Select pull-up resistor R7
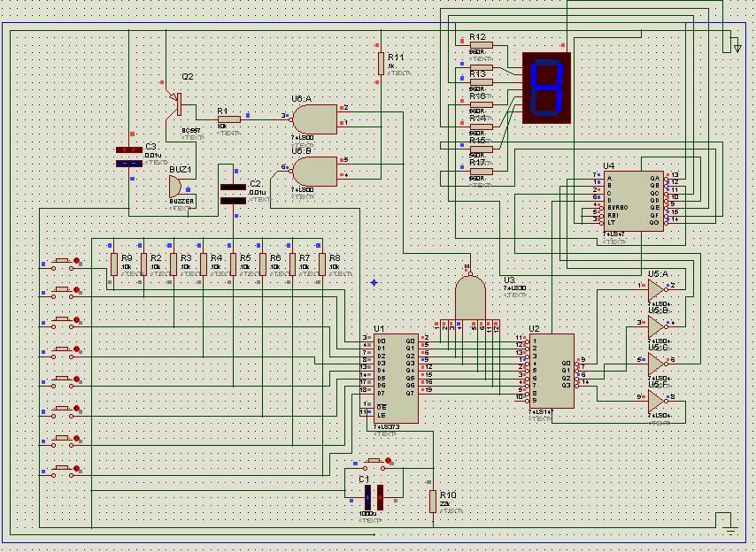Screen dimensions: 756x552 [x=293, y=264]
